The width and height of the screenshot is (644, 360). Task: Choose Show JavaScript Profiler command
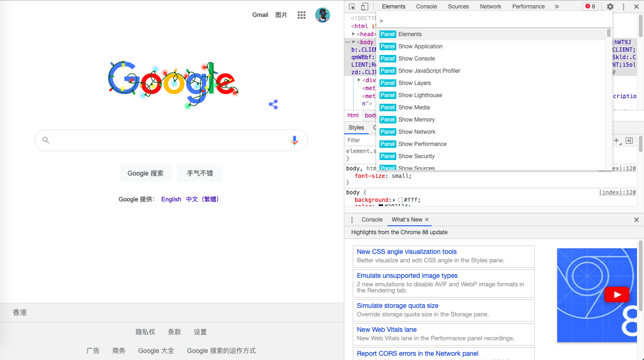491,71
